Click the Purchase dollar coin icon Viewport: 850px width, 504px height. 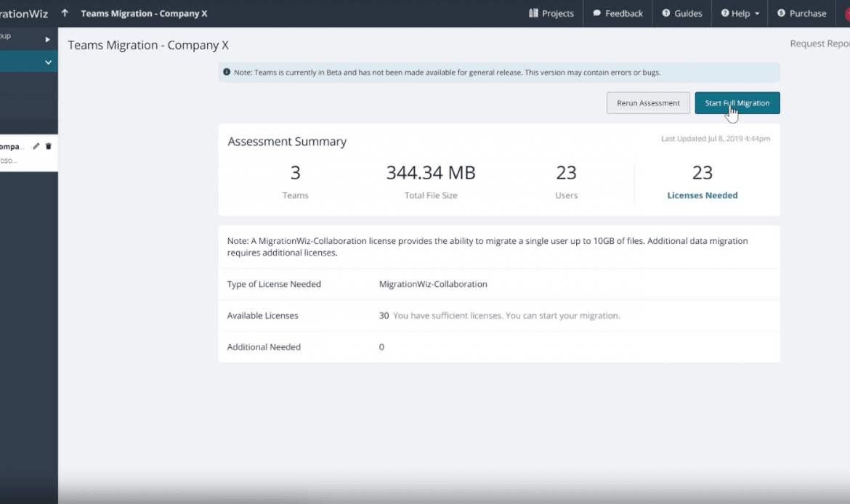(781, 13)
